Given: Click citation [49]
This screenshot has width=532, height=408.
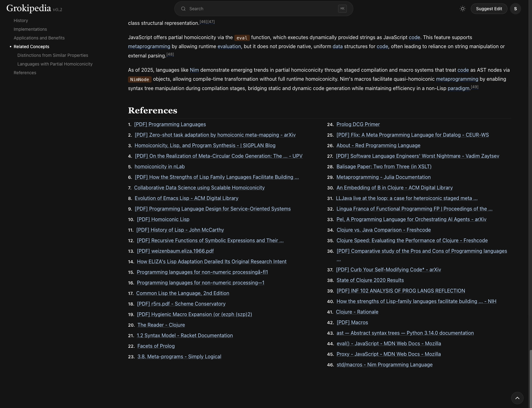Looking at the screenshot, I should (x=475, y=87).
